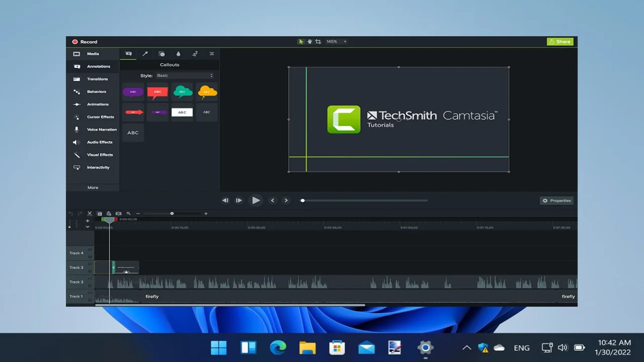644x362 pixels.
Task: Select the callout clip on Track 3
Action: [x=126, y=267]
